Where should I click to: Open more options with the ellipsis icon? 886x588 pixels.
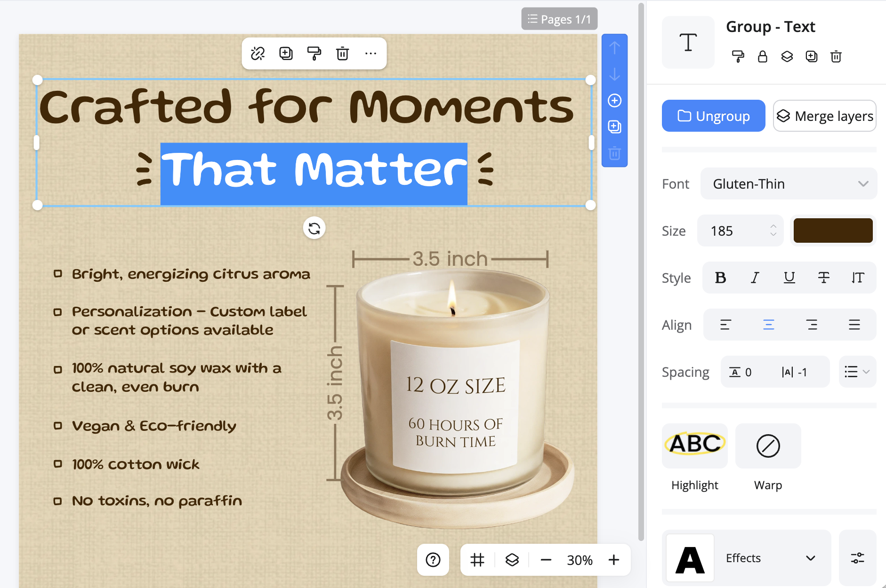(371, 54)
